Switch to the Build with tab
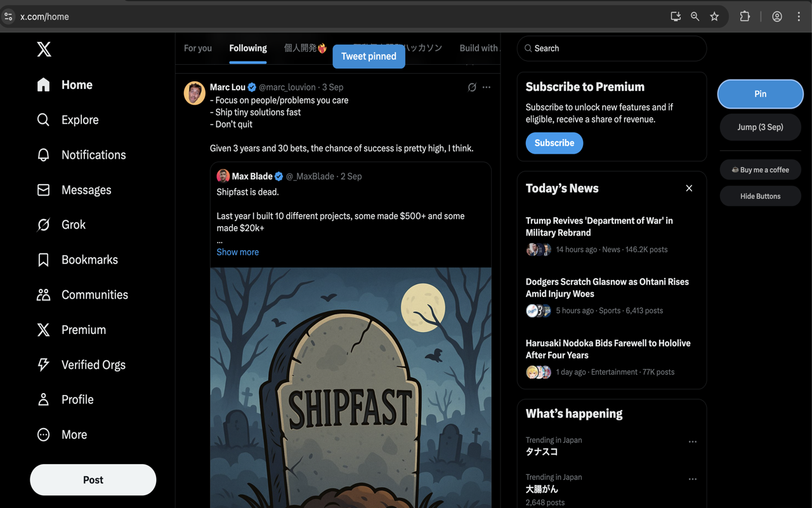The width and height of the screenshot is (812, 508). pyautogui.click(x=479, y=48)
